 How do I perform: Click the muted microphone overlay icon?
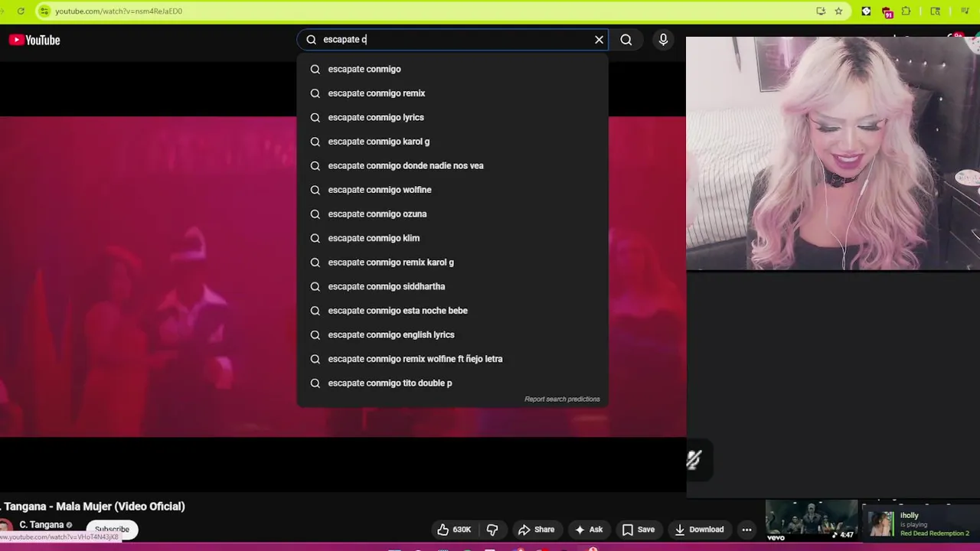(x=694, y=459)
